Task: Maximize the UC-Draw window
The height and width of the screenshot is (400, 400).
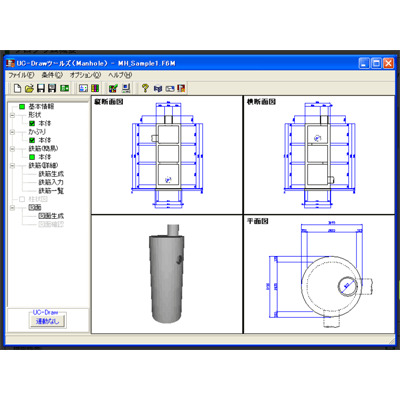Action: [x=376, y=63]
